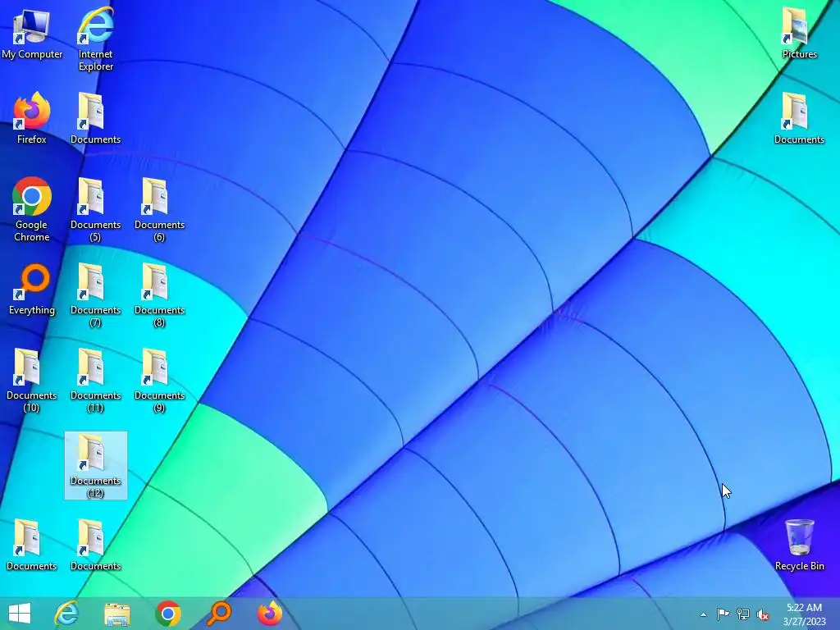Open the Action Center flag icon
The width and height of the screenshot is (840, 630).
723,614
